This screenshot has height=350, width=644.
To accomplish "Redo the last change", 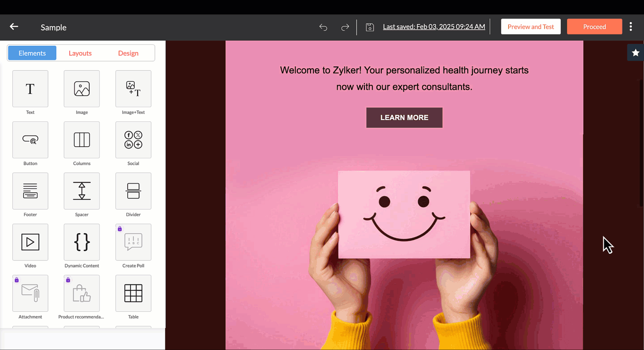I will click(x=345, y=27).
